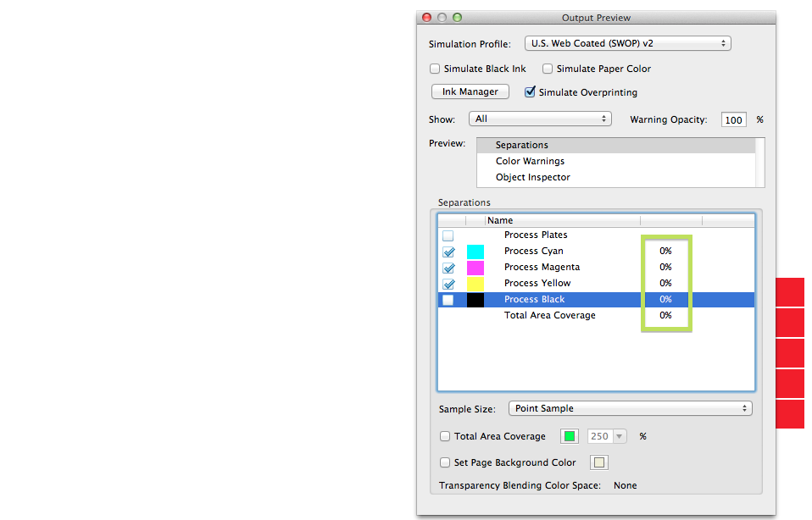Disable Simulate Overprinting
812x520 pixels.
tap(530, 91)
